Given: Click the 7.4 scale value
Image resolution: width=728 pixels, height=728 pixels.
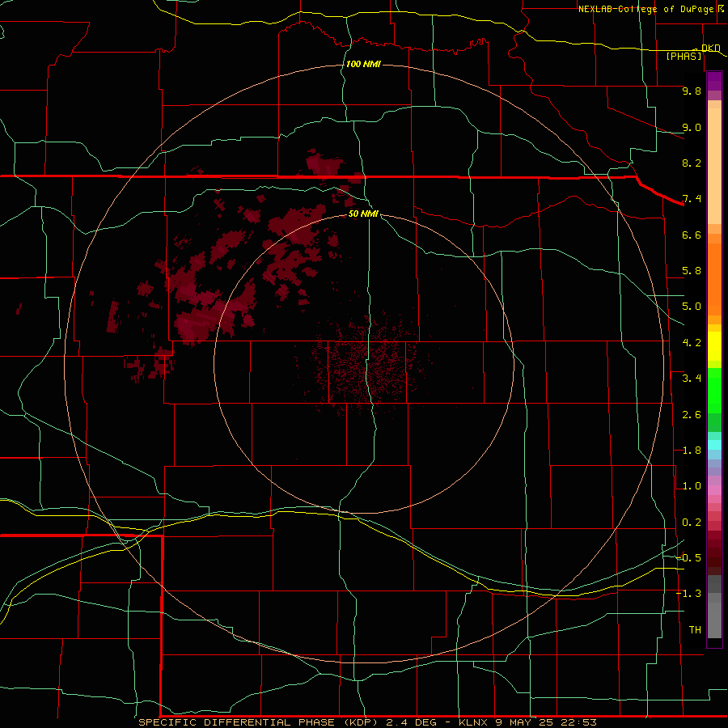Looking at the screenshot, I should coord(692,199).
